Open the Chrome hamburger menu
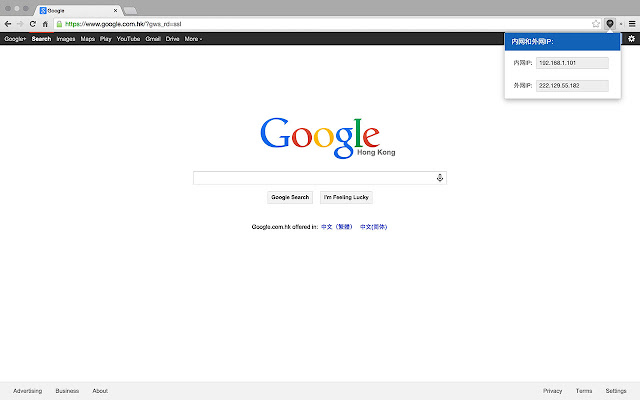The height and width of the screenshot is (400, 640). [632, 24]
